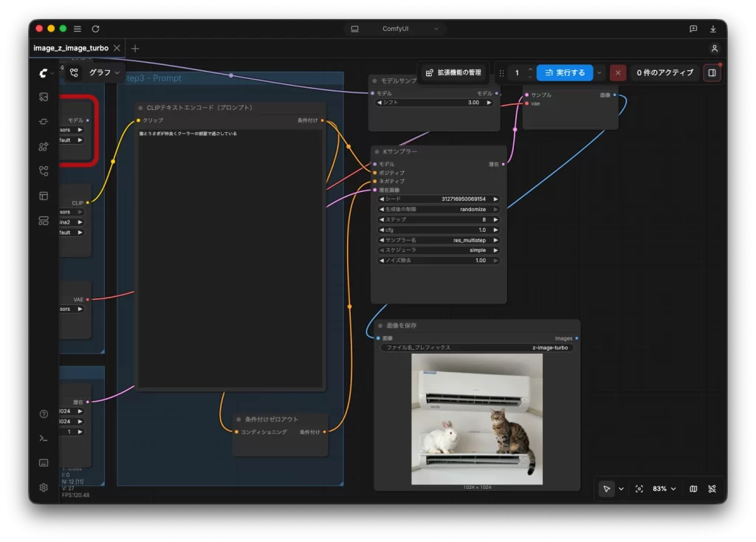
Task: Open the 83% zoom dropdown
Action: click(664, 489)
